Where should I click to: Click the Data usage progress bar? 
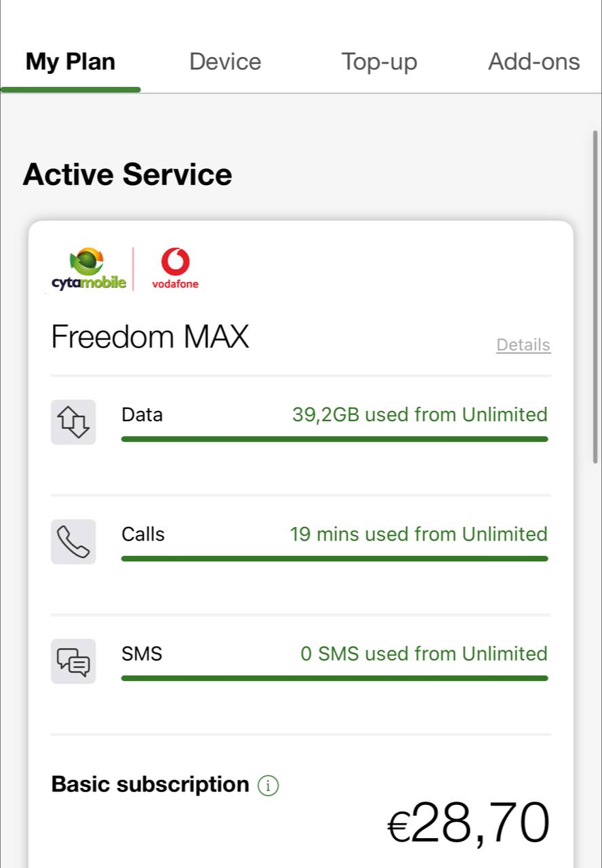(x=334, y=439)
